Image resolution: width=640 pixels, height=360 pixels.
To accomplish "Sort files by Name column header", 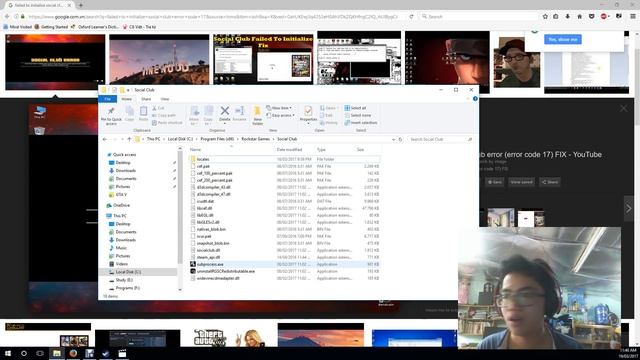I will (196, 150).
